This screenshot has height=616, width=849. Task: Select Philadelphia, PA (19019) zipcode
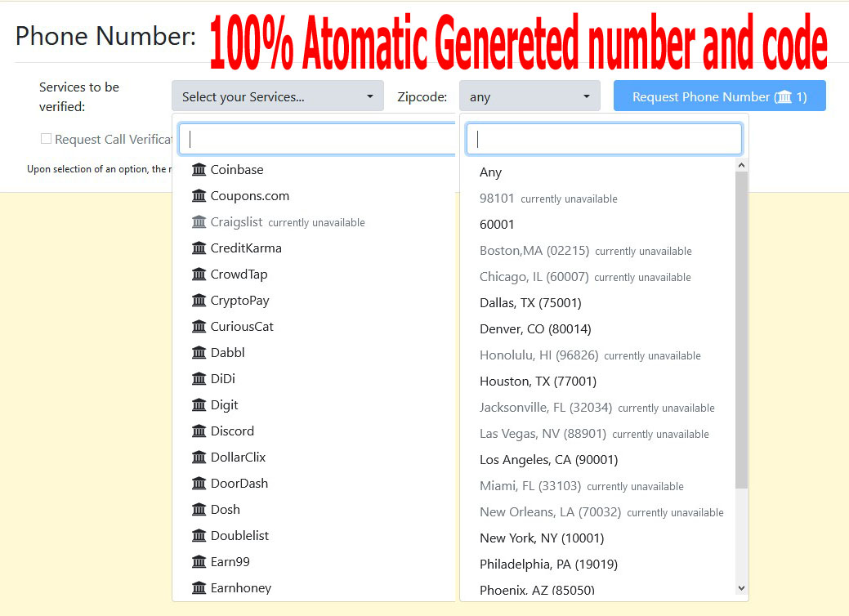pyautogui.click(x=548, y=564)
